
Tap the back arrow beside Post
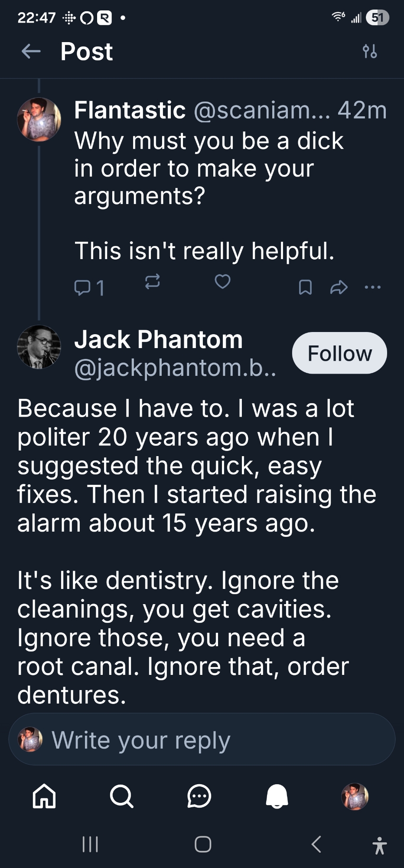tap(31, 52)
